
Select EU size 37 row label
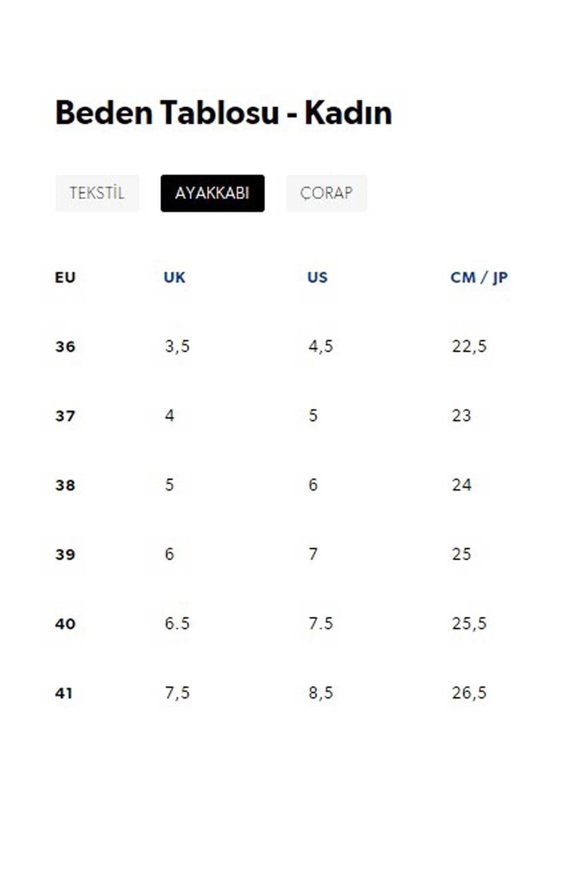click(65, 416)
